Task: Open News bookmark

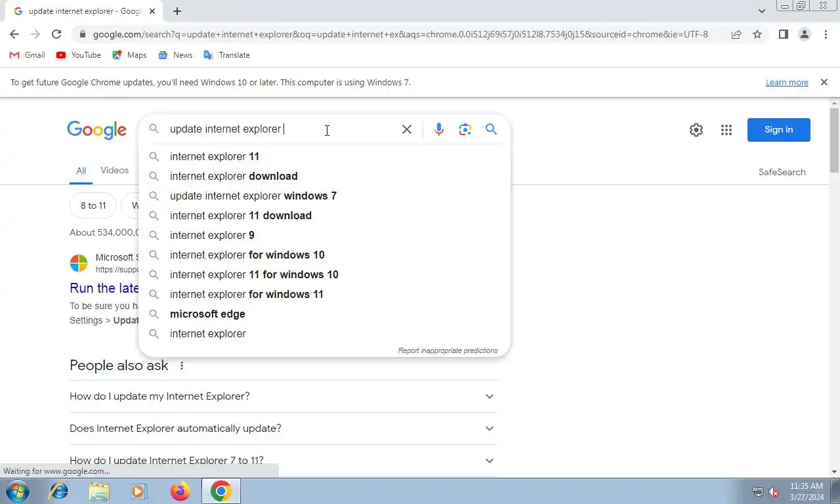Action: [175, 55]
